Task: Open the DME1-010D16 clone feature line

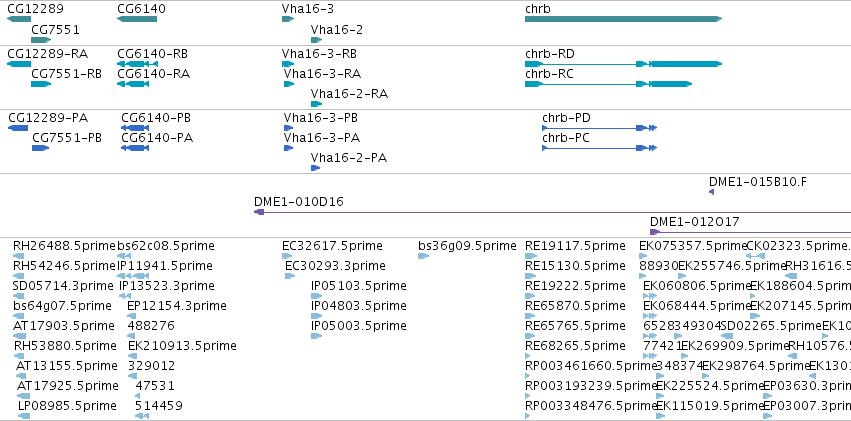Action: tap(552, 212)
